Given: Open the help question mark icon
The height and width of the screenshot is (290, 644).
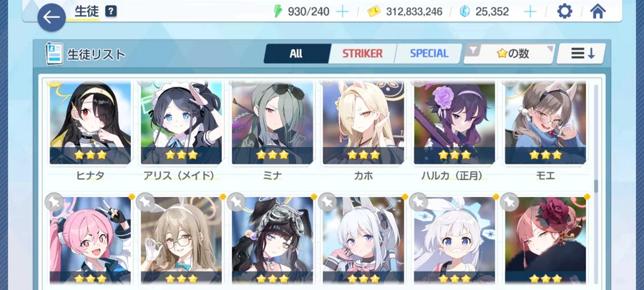Looking at the screenshot, I should (110, 11).
